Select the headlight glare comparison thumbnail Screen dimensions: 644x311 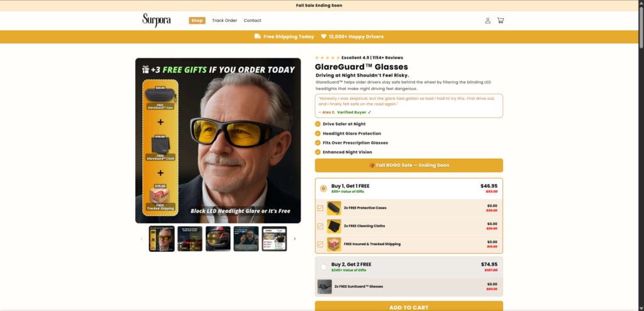(190, 239)
